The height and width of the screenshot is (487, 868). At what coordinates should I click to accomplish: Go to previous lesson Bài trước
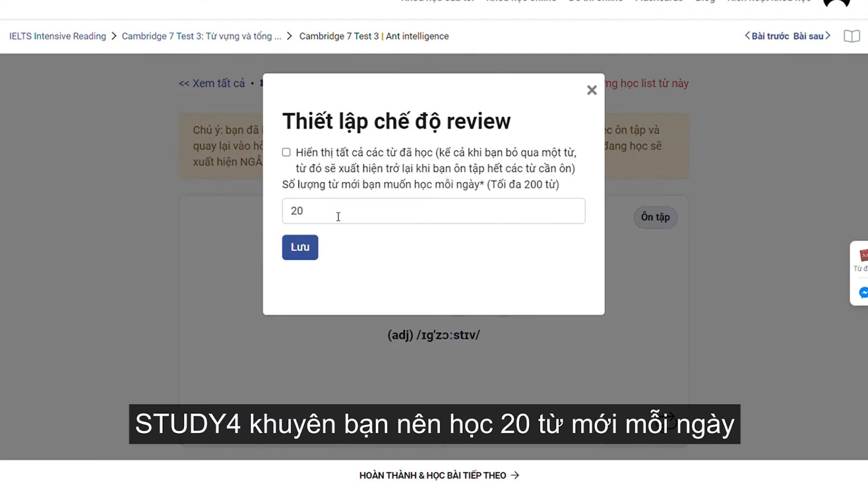coord(767,36)
